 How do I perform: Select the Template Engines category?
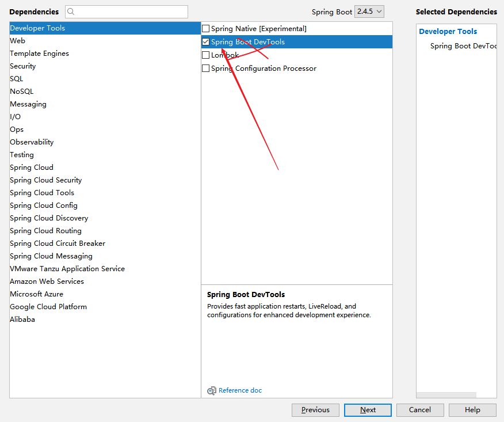click(105, 54)
